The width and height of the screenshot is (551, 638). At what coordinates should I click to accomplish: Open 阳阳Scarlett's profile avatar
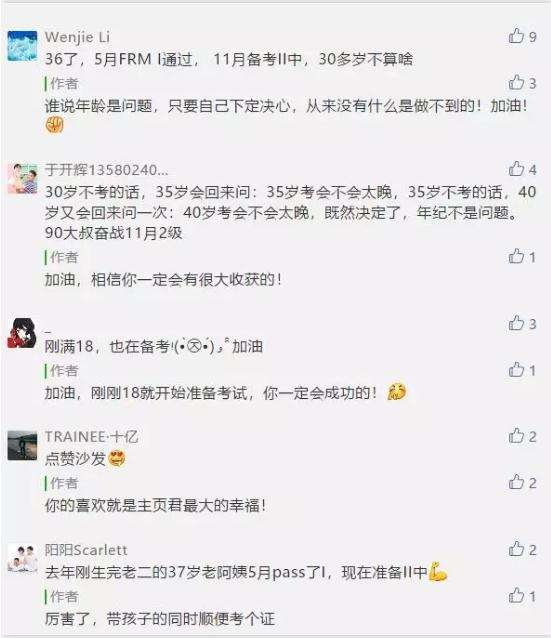coord(22,559)
